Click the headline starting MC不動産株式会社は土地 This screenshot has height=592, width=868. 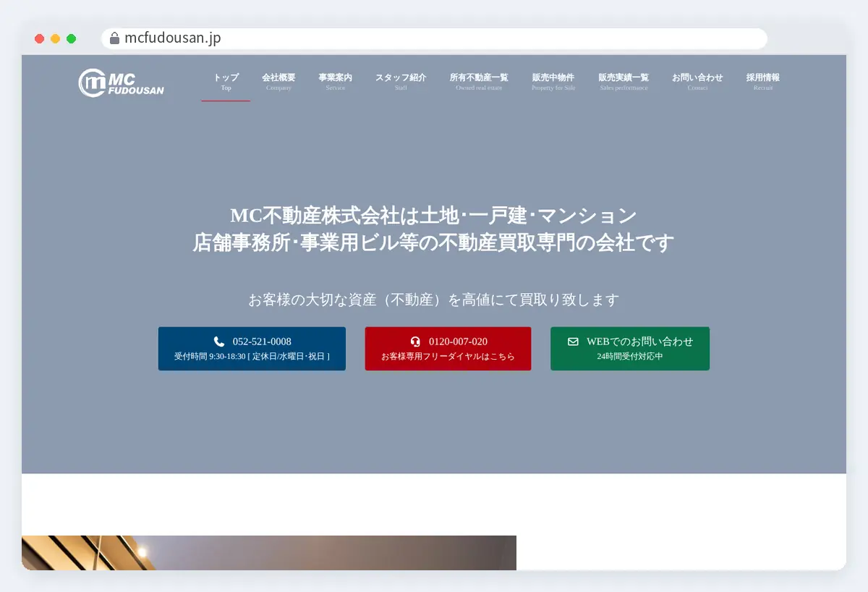coord(433,216)
